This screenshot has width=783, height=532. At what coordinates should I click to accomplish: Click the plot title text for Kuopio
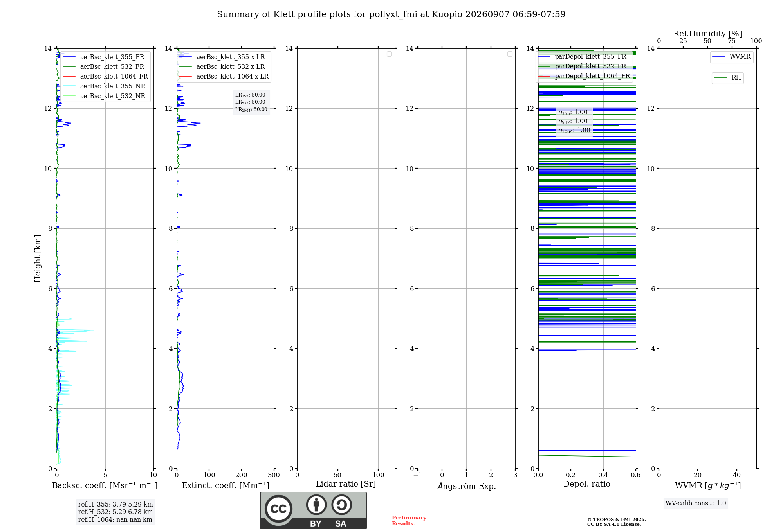(391, 14)
